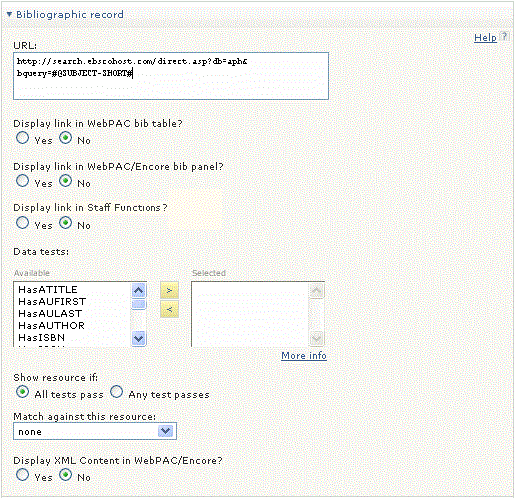
Task: Select Yes for WebPAC/Encore bib panel link
Action: pyautogui.click(x=22, y=181)
